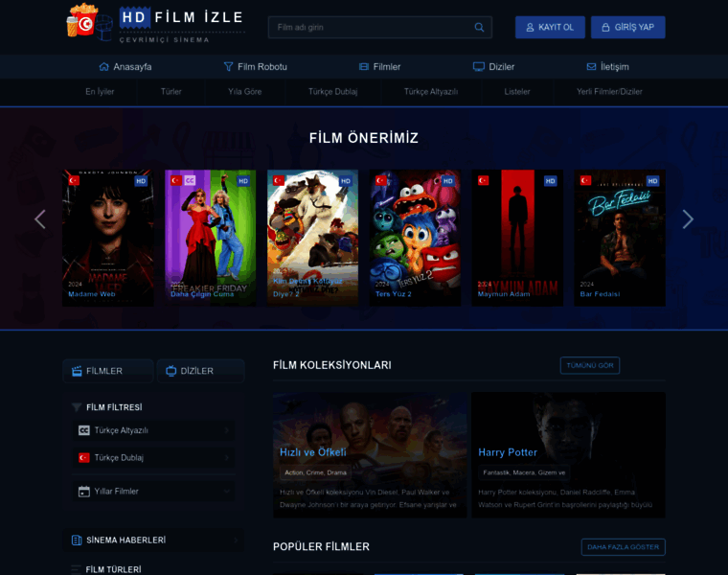The image size is (728, 575).
Task: Click the KAYIT OL button
Action: pos(550,28)
